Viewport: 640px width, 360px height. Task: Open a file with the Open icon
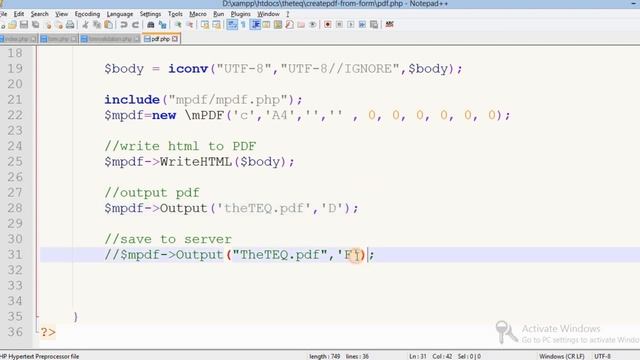[12, 25]
